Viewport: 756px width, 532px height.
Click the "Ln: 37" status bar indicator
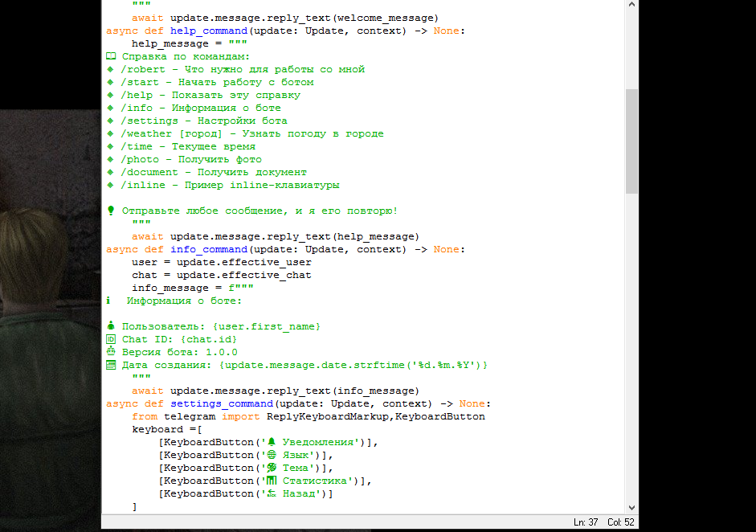(x=586, y=522)
